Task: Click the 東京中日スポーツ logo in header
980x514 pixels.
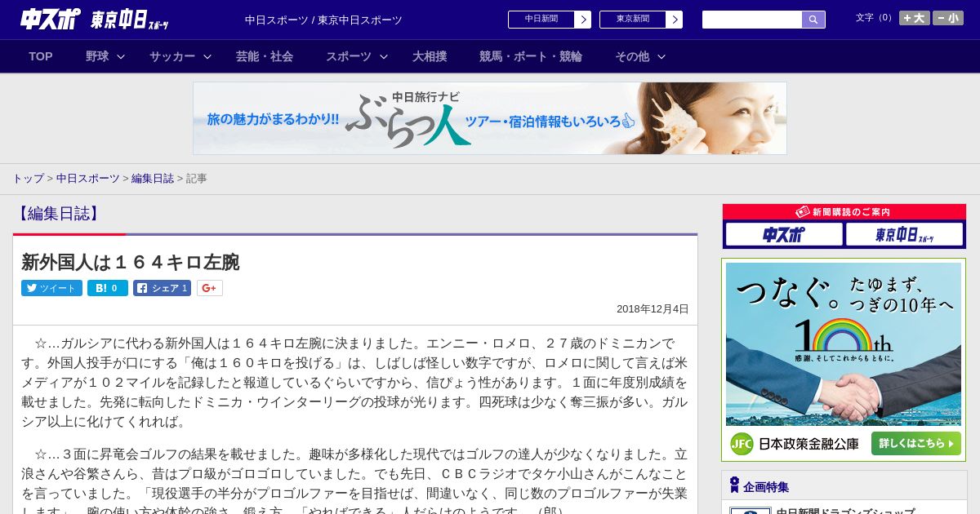Action: click(130, 20)
